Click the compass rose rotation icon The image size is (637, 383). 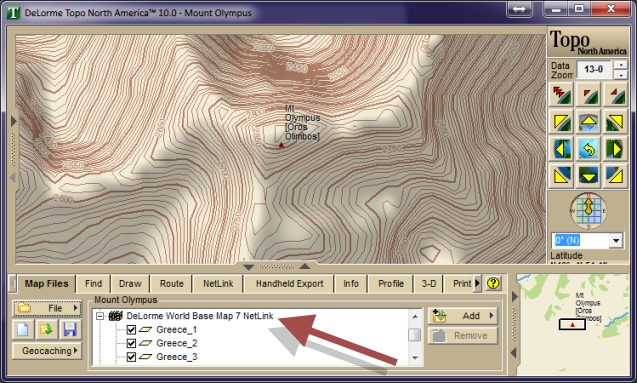pyautogui.click(x=588, y=210)
